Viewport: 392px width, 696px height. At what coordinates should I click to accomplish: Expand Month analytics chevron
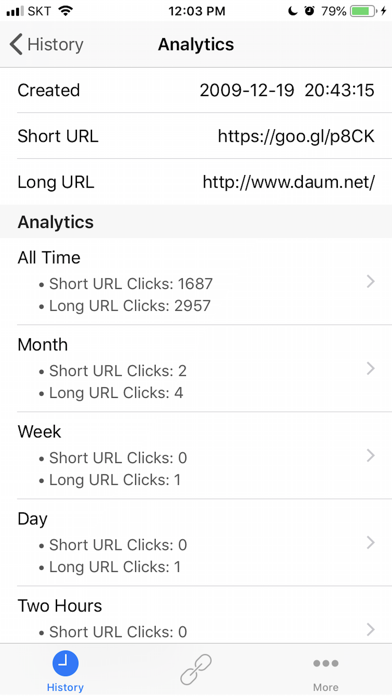coord(371,368)
